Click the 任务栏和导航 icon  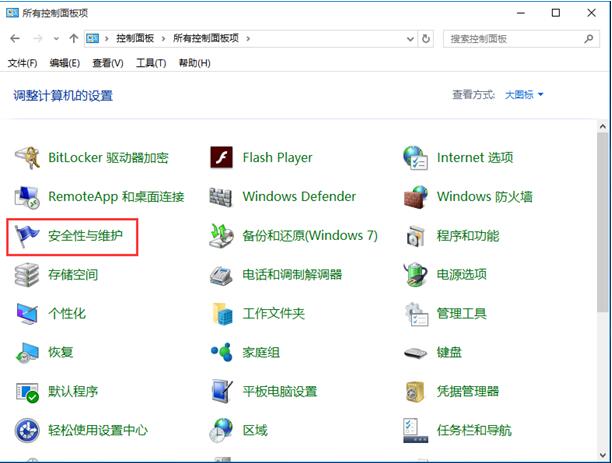(x=415, y=431)
